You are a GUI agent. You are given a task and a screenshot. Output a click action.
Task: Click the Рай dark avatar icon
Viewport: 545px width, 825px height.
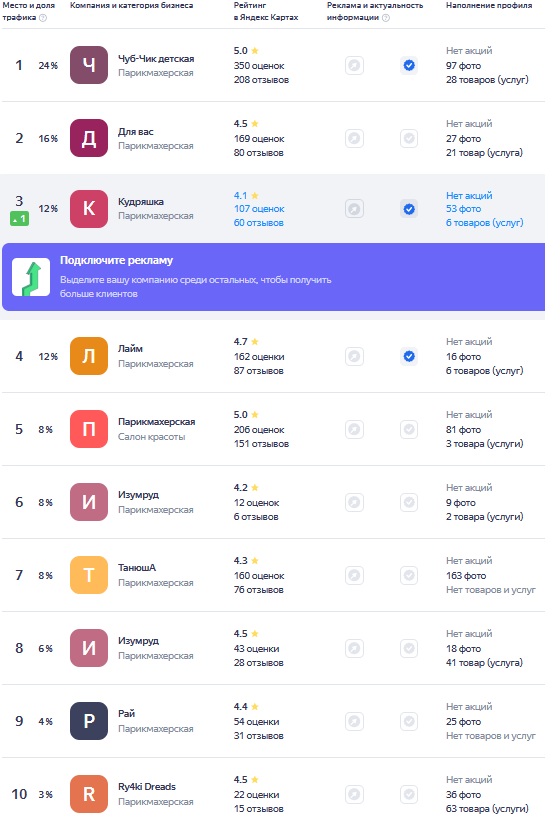89,721
